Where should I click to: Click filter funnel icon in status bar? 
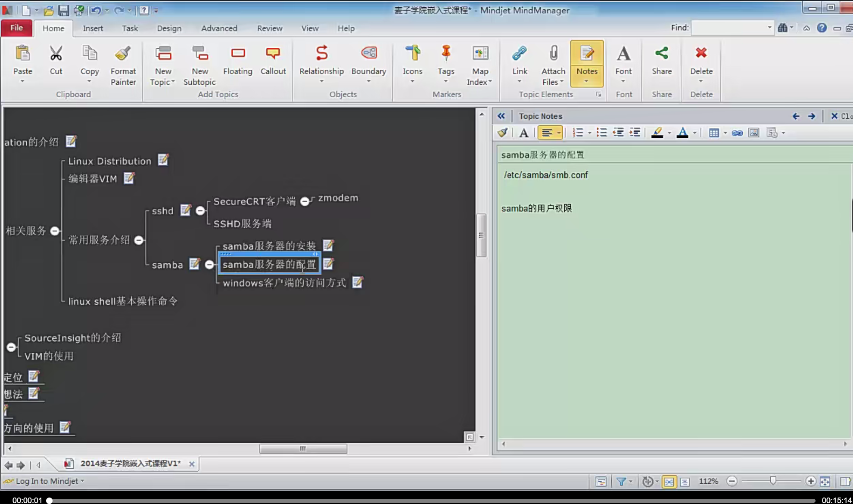point(621,482)
